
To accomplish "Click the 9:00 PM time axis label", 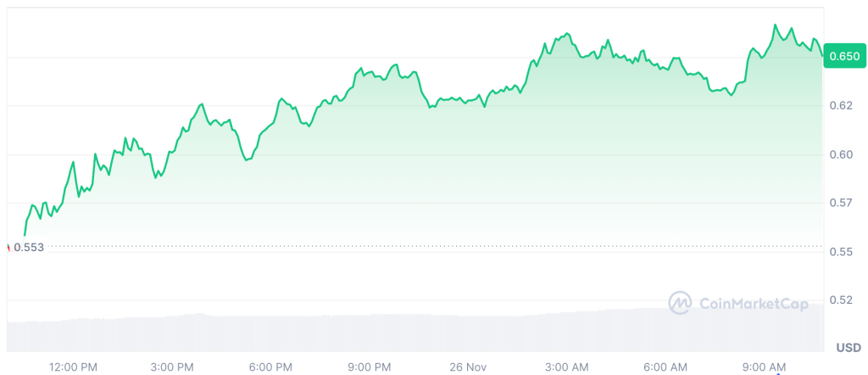I will coord(370,367).
